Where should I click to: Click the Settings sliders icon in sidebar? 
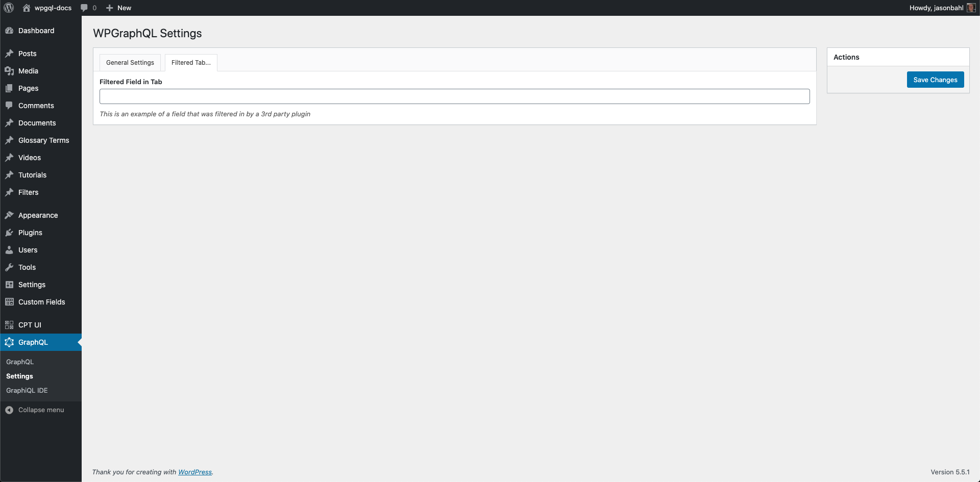point(9,285)
